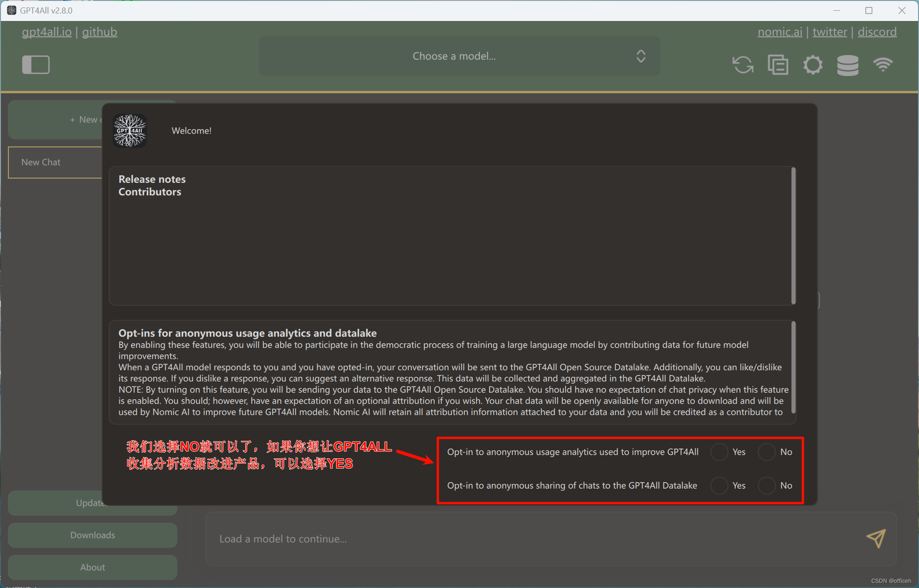Select No for anonymous usage analytics
The width and height of the screenshot is (919, 588).
[x=767, y=452]
